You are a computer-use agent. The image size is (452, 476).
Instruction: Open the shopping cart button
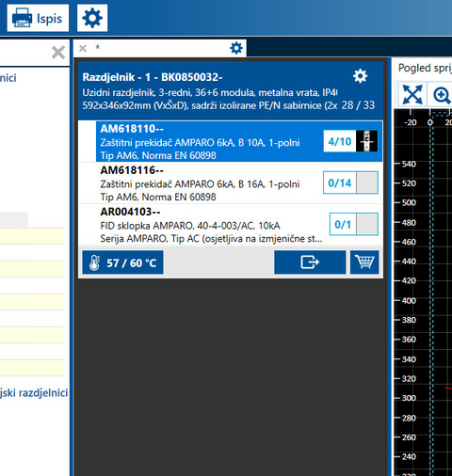coord(364,262)
